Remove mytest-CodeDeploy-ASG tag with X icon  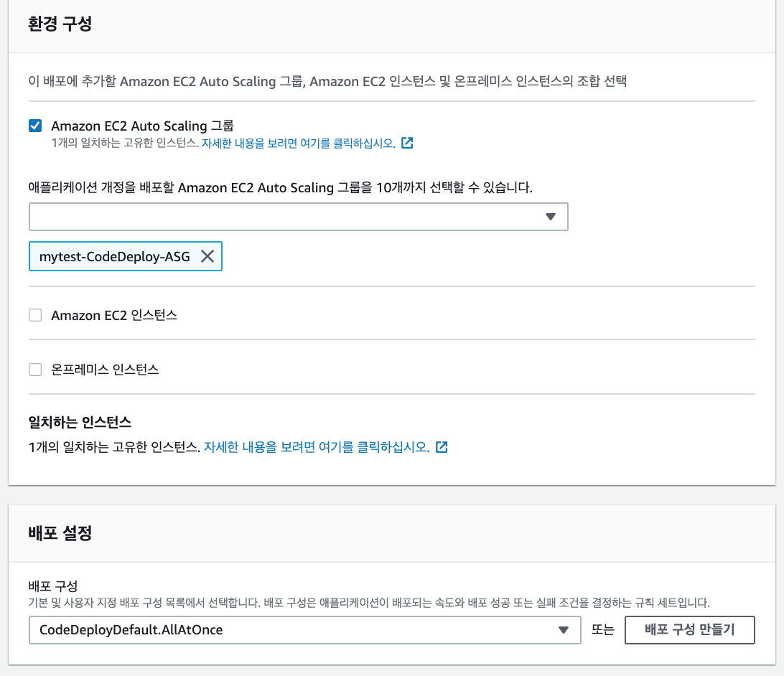tap(207, 256)
